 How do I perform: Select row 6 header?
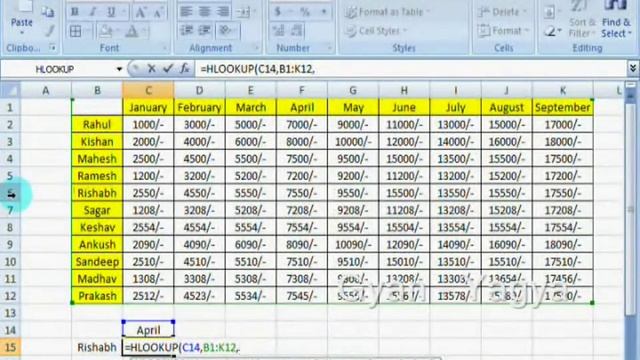(x=10, y=193)
